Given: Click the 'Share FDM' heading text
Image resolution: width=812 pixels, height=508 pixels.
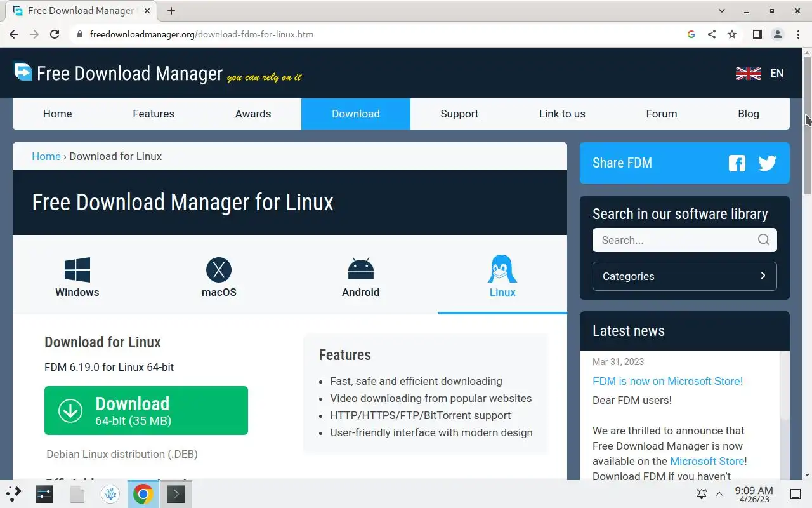Looking at the screenshot, I should point(622,163).
